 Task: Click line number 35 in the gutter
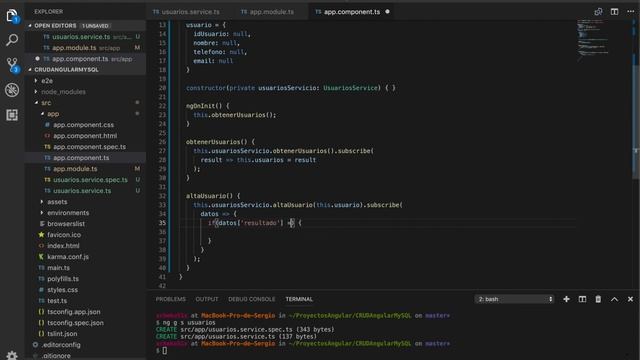coord(162,223)
